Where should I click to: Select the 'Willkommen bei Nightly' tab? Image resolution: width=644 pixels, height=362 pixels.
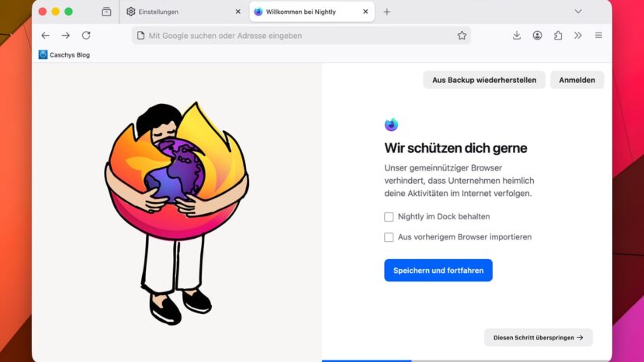312,12
